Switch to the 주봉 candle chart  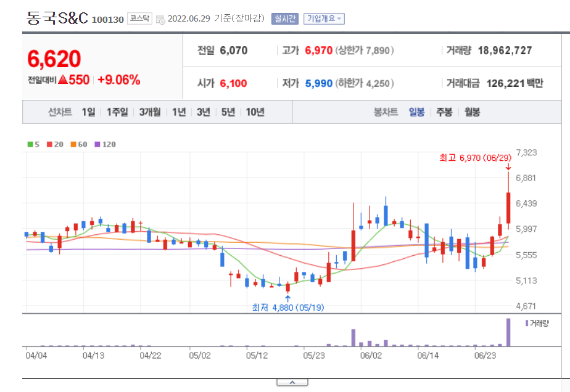444,112
